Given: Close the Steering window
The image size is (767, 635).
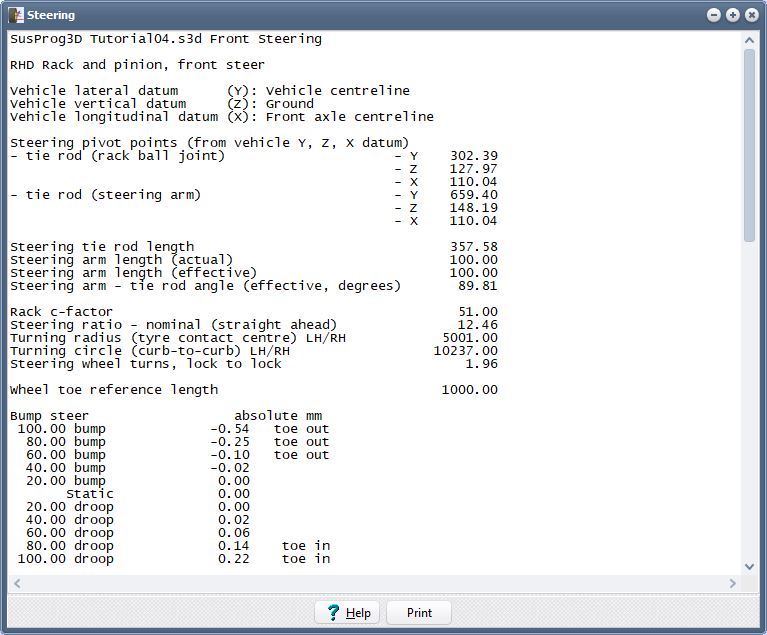Looking at the screenshot, I should (750, 15).
